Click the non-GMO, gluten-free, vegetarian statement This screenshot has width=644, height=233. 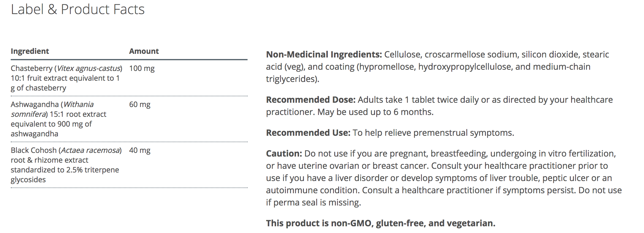tap(381, 223)
